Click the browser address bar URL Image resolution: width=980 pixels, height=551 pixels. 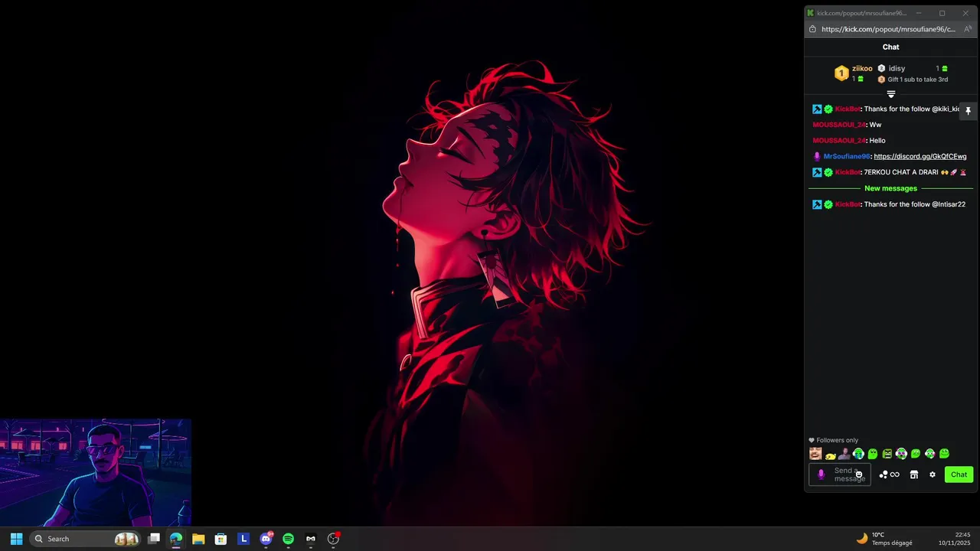[x=888, y=29]
